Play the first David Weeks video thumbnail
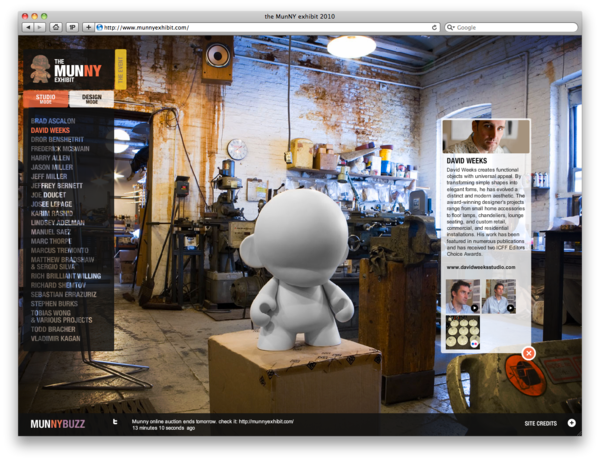 pyautogui.click(x=463, y=296)
